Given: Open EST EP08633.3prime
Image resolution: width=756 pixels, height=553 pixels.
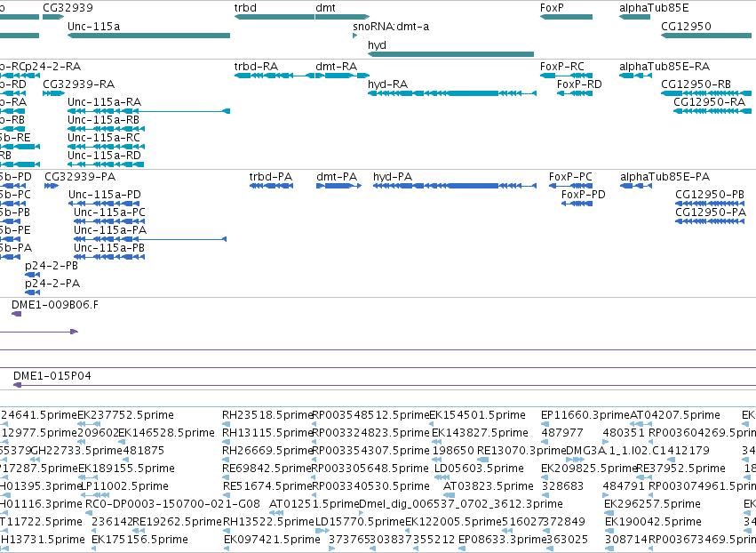Looking at the screenshot, I should [x=503, y=540].
